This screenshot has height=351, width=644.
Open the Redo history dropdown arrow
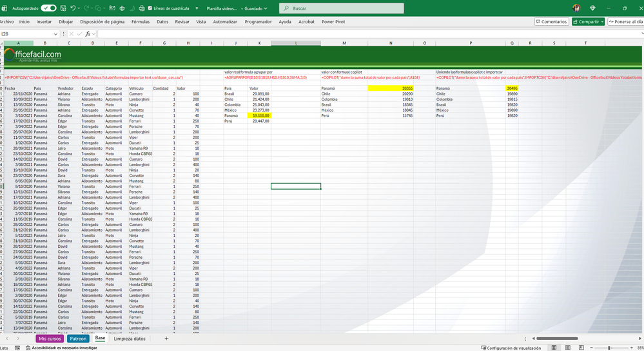pyautogui.click(x=92, y=8)
